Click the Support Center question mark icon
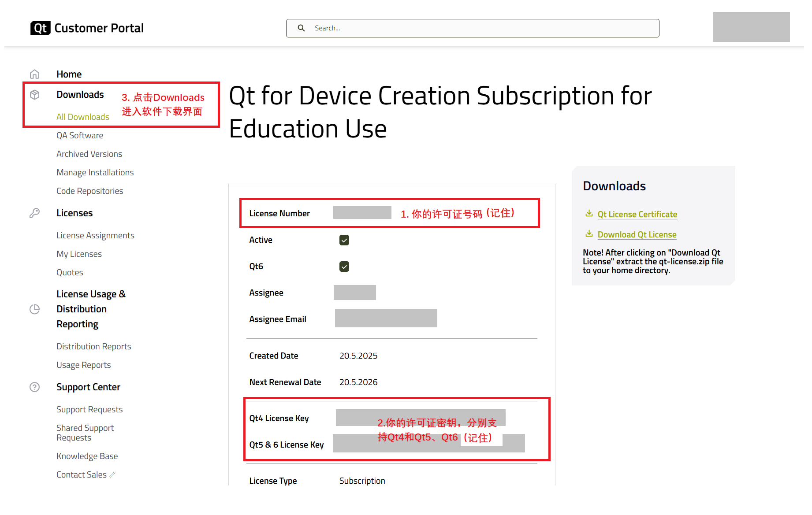 pos(35,387)
